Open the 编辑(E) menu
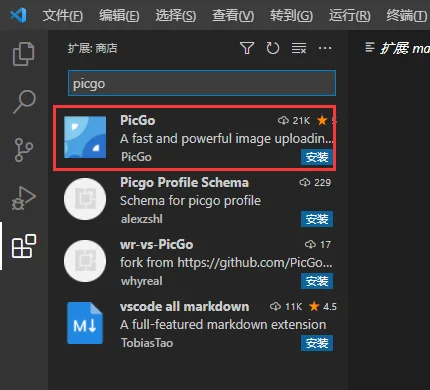Viewport: 430px width, 390px height. click(x=119, y=15)
